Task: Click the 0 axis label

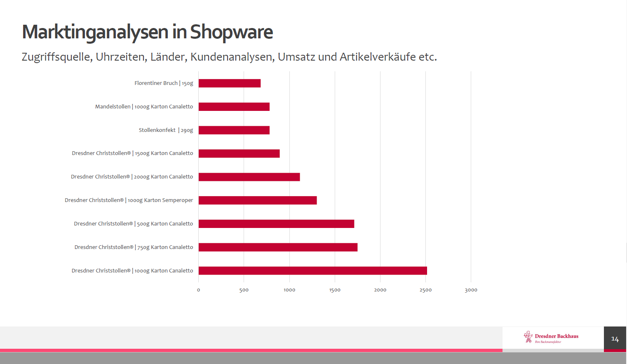Action: [x=198, y=290]
